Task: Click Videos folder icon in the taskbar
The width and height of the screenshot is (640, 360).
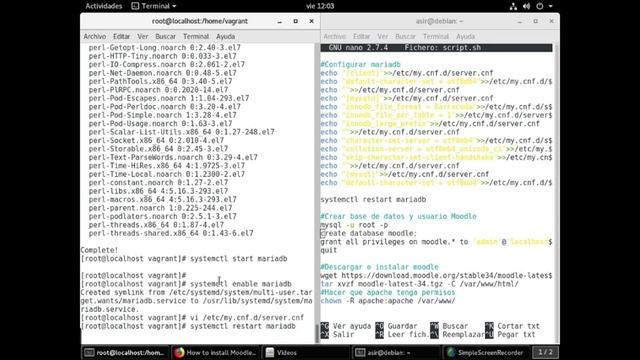Action: [x=270, y=353]
